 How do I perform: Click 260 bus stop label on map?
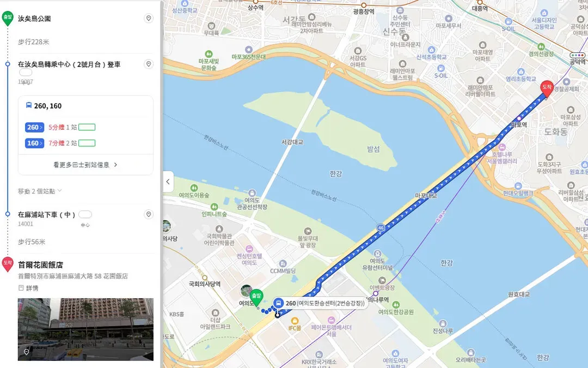tap(324, 303)
